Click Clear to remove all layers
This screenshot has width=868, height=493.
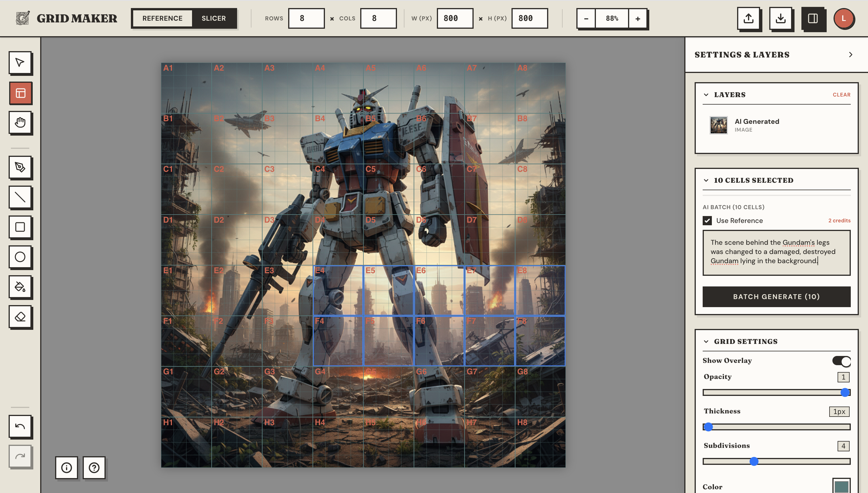(x=842, y=95)
